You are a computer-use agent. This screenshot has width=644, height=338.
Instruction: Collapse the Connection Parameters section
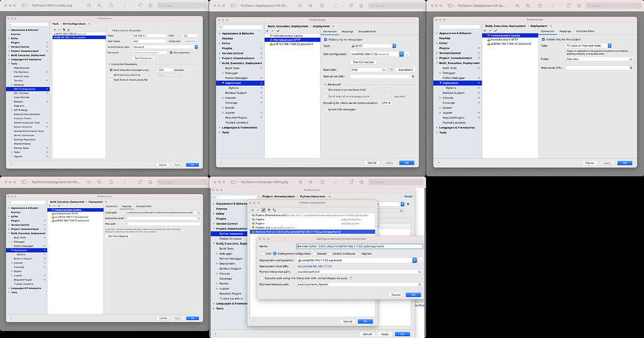(110, 65)
